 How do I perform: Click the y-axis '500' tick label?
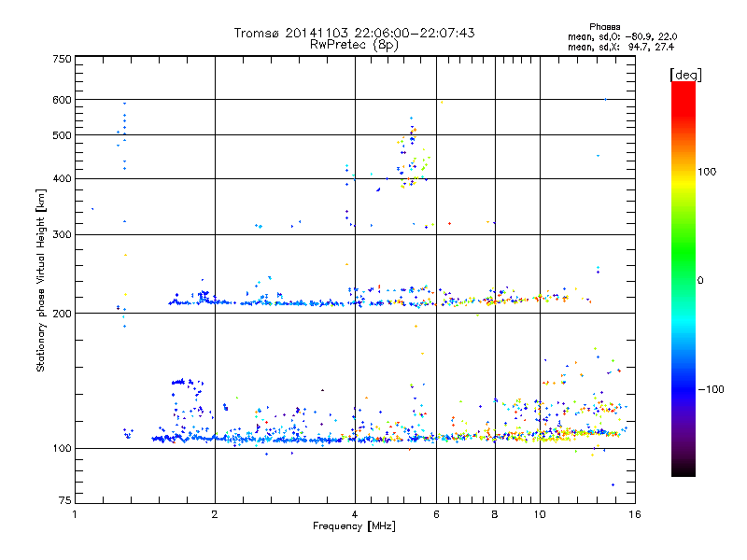click(62, 135)
